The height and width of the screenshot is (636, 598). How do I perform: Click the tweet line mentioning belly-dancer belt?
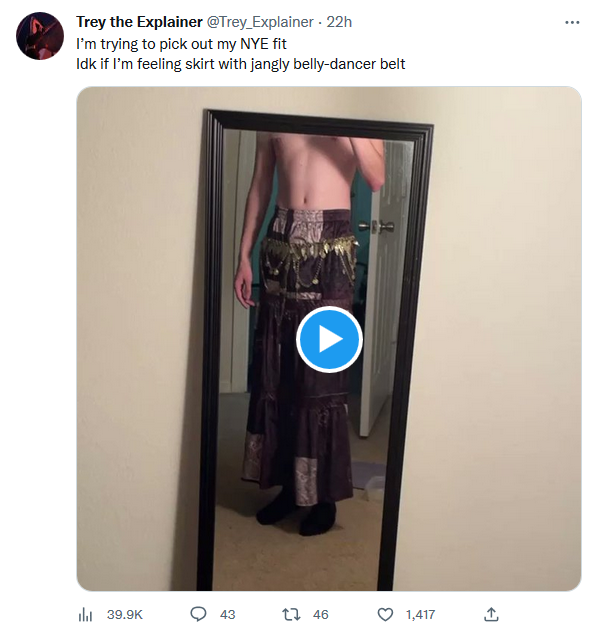241,64
